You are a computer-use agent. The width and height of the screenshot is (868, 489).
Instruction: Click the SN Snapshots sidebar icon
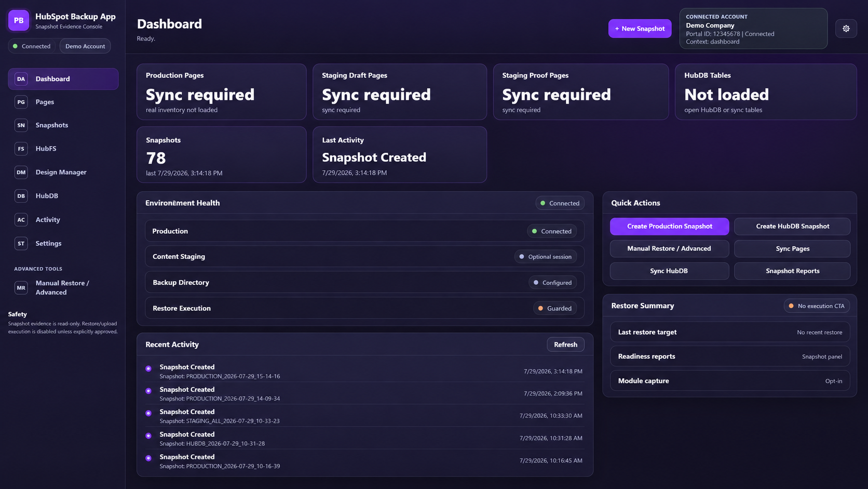(21, 125)
